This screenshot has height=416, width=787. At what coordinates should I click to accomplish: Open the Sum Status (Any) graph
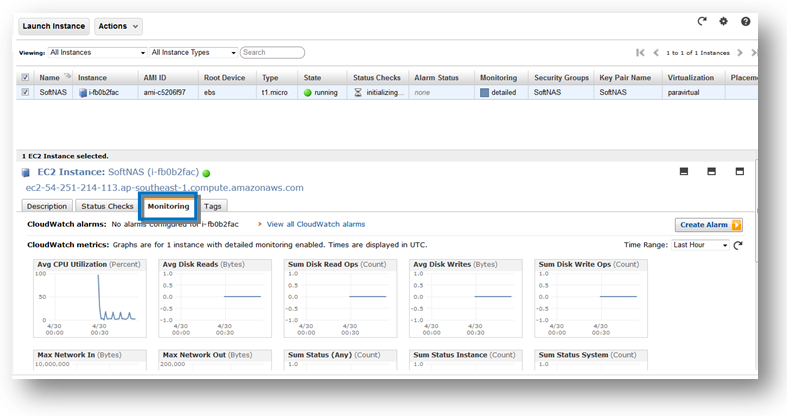pyautogui.click(x=340, y=360)
